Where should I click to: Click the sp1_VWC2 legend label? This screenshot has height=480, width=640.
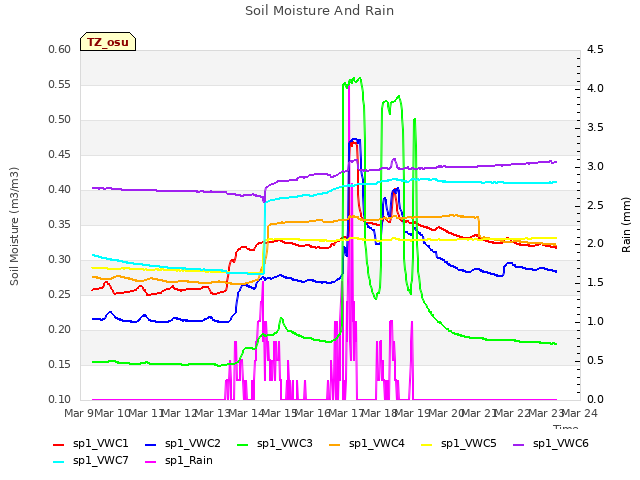(193, 444)
